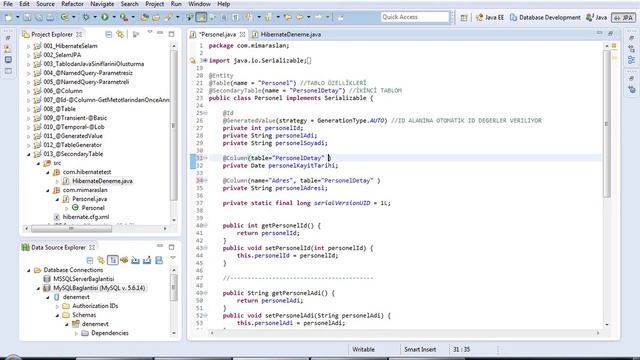Select the Personel class node
The image size is (640, 360).
click(x=93, y=208)
